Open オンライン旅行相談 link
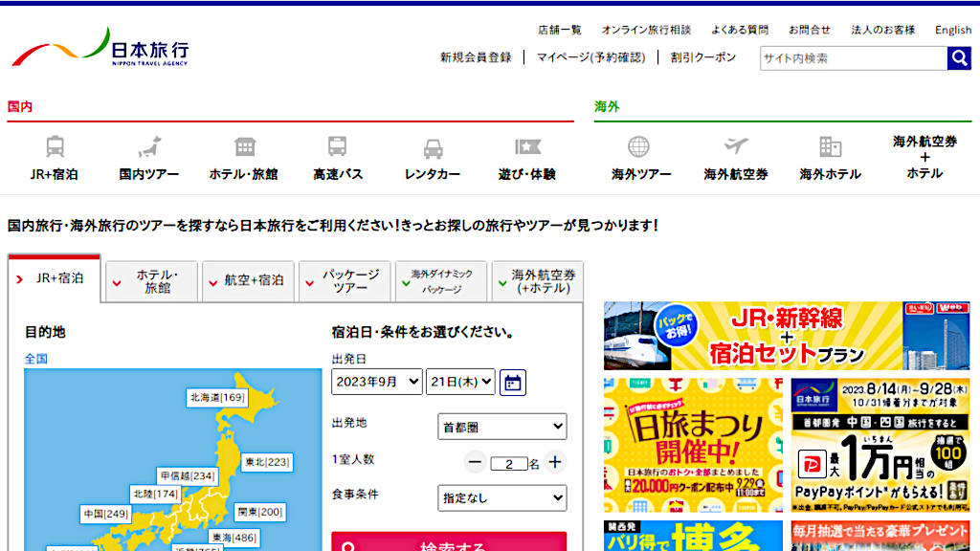The width and height of the screenshot is (980, 551). click(x=646, y=30)
